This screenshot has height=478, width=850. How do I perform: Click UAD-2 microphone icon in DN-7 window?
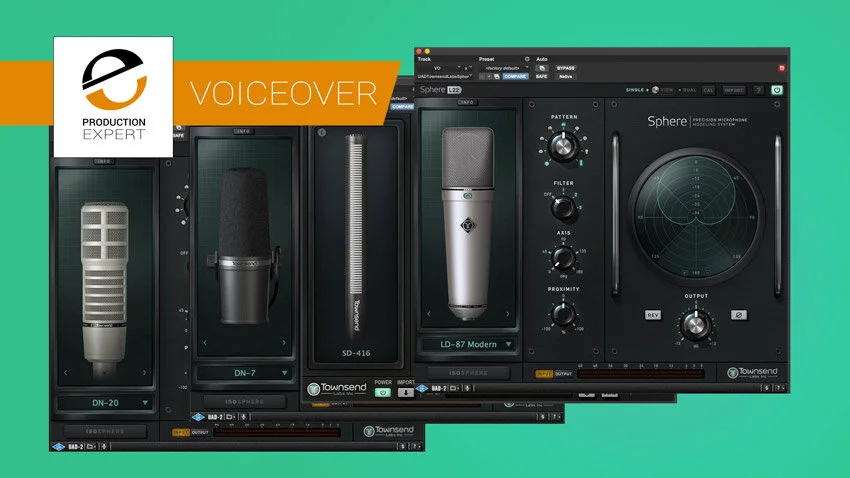pos(243,417)
